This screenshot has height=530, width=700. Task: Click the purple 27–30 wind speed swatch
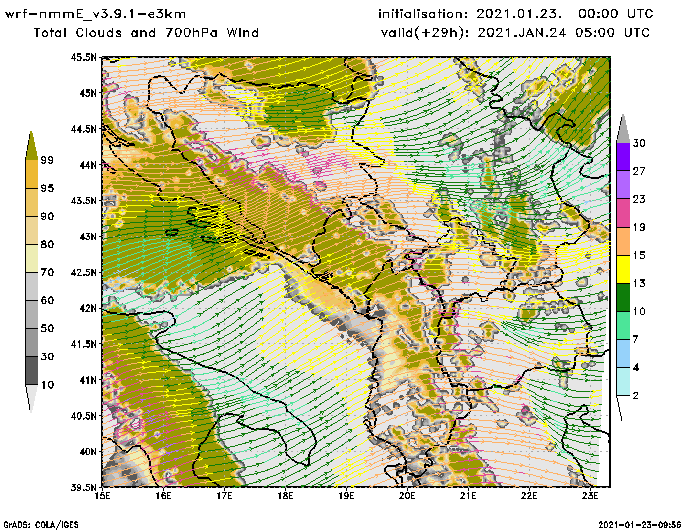click(623, 157)
